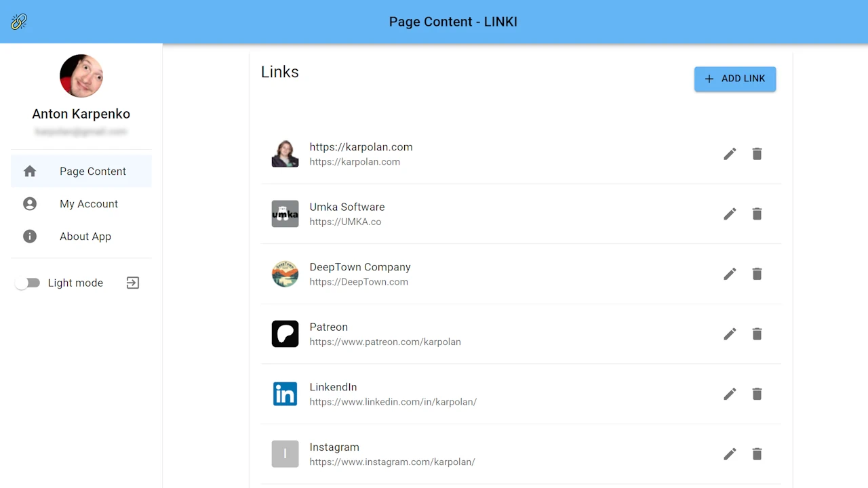Click Anton Karpenko's profile picture
The height and width of the screenshot is (488, 868).
coord(81,75)
